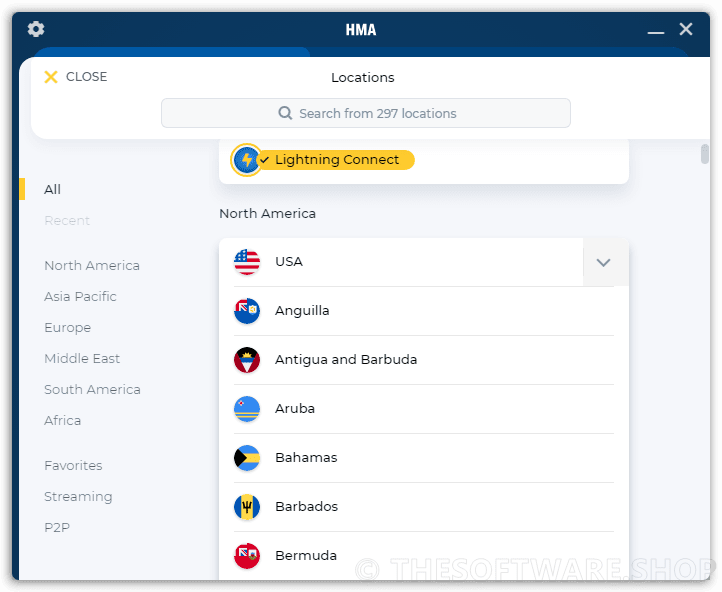Choose Barbados location

[x=424, y=507]
